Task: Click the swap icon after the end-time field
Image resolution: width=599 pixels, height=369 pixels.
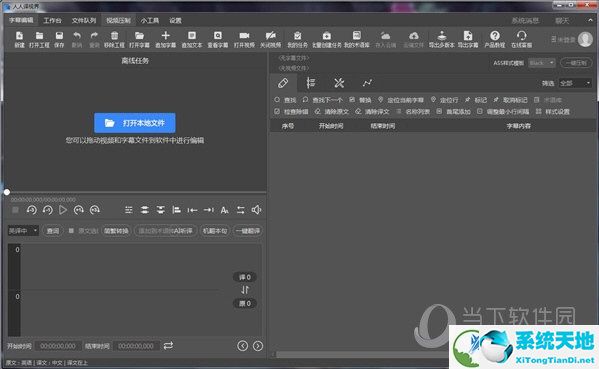Action: [168, 346]
